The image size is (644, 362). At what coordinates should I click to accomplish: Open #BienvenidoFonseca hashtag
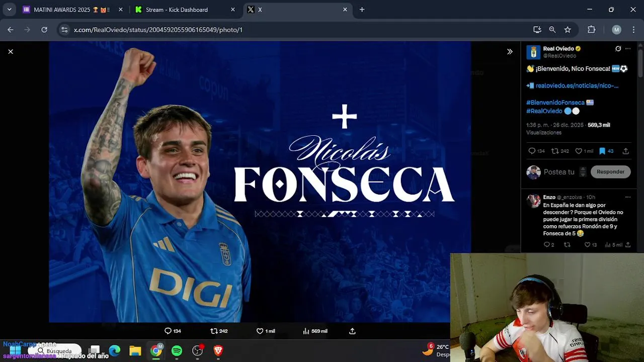click(555, 103)
